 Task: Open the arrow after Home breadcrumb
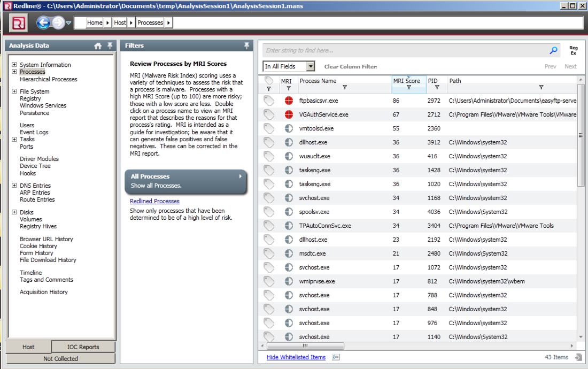pyautogui.click(x=107, y=22)
